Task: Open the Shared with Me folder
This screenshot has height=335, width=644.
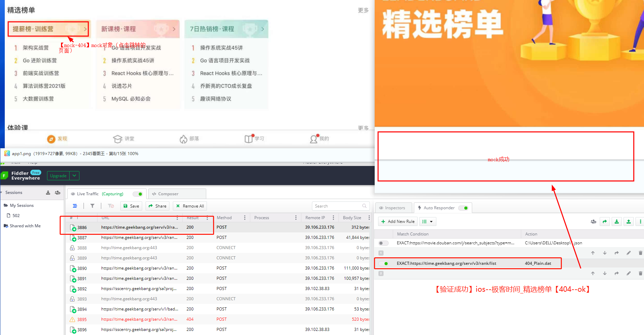Action: (x=22, y=226)
